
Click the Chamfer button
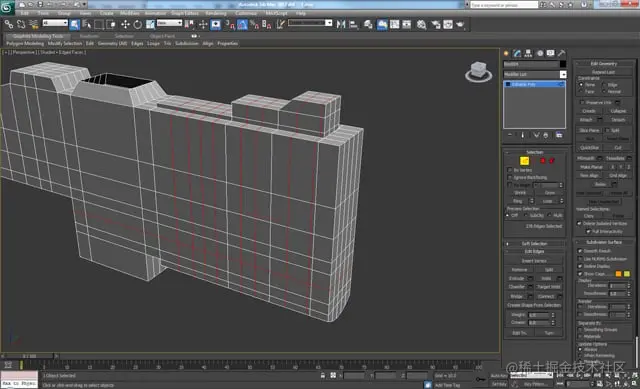point(517,287)
